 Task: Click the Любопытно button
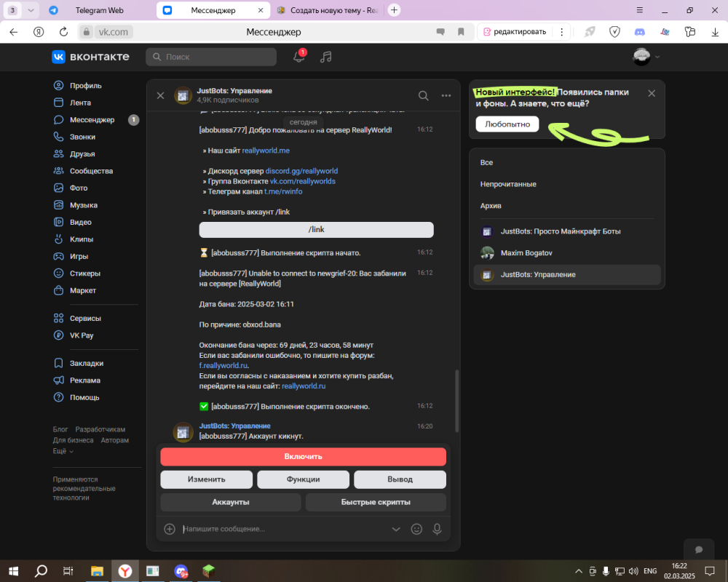(x=507, y=124)
